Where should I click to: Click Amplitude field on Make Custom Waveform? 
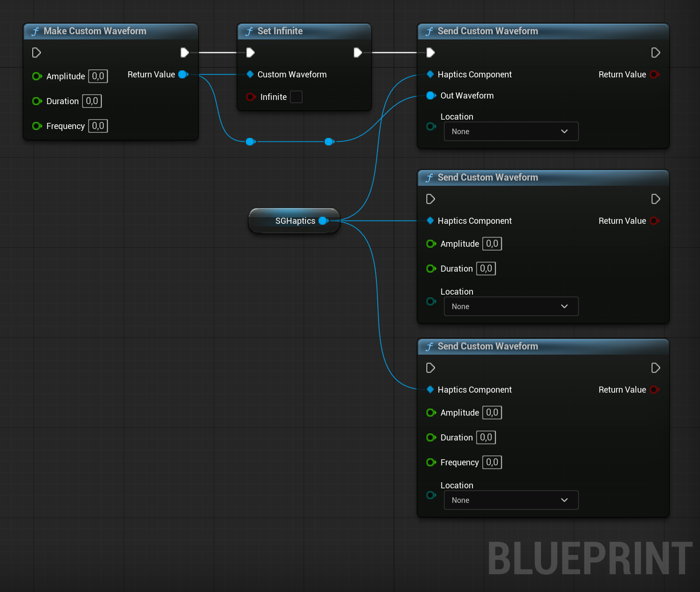click(98, 76)
